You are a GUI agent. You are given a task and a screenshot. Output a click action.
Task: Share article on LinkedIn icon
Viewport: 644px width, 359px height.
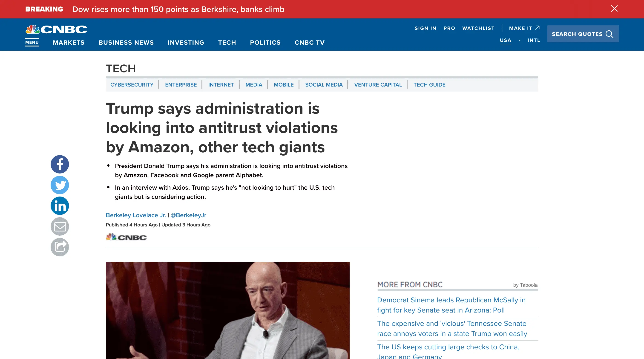click(x=60, y=206)
